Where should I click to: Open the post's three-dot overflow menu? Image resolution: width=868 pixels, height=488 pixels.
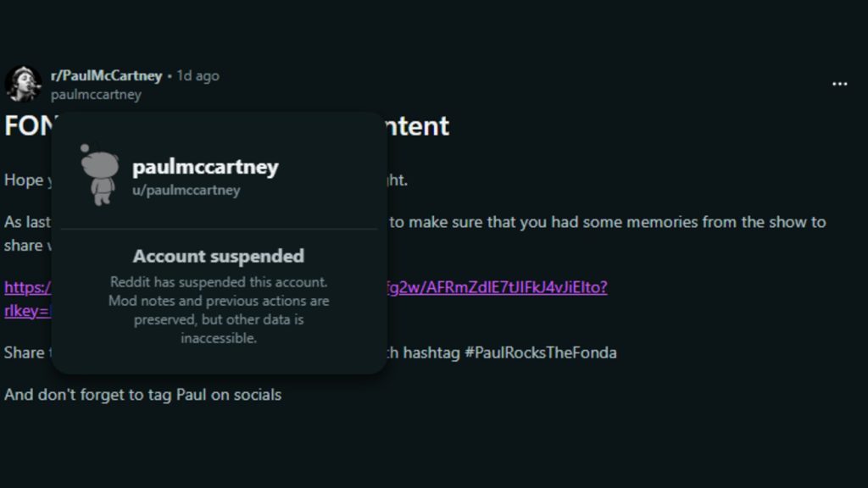(839, 84)
